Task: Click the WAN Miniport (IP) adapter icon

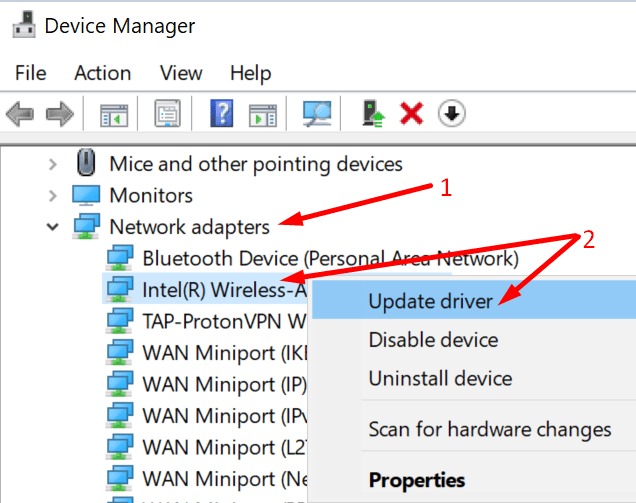Action: (120, 384)
